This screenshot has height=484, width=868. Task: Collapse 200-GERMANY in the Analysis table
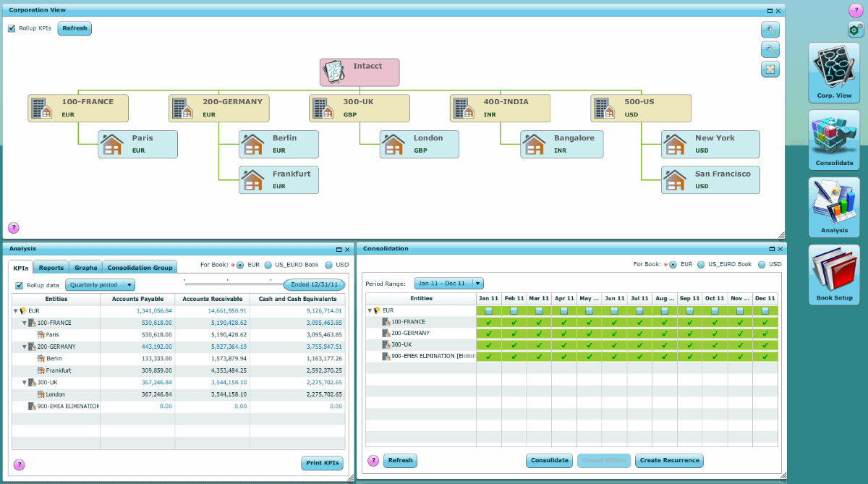(x=25, y=347)
